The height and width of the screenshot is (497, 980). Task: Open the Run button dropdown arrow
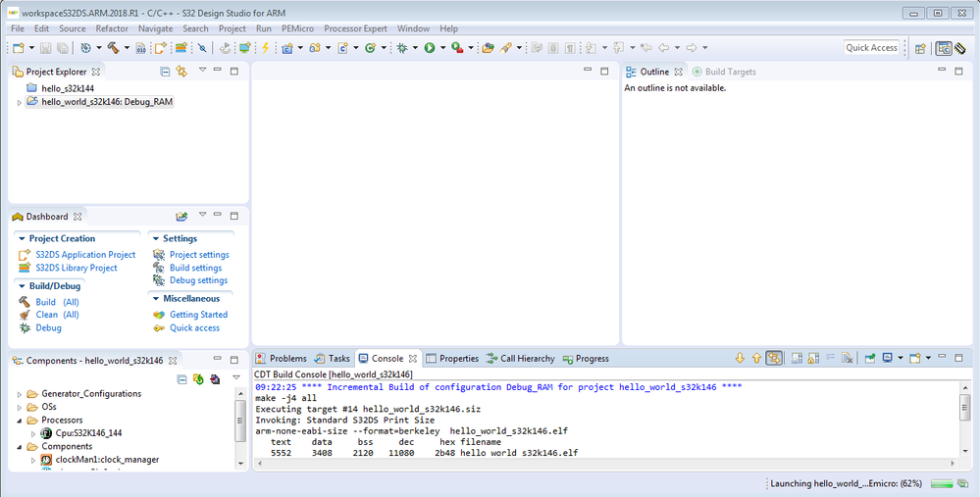(x=443, y=47)
